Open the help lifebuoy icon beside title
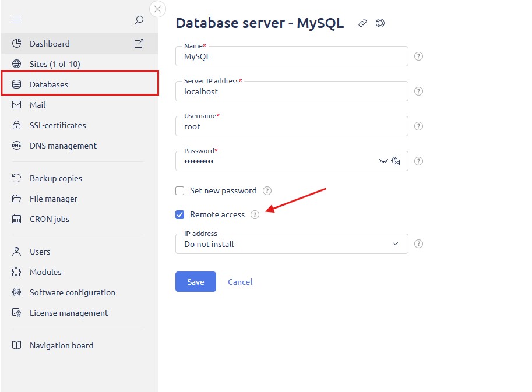 pyautogui.click(x=380, y=23)
